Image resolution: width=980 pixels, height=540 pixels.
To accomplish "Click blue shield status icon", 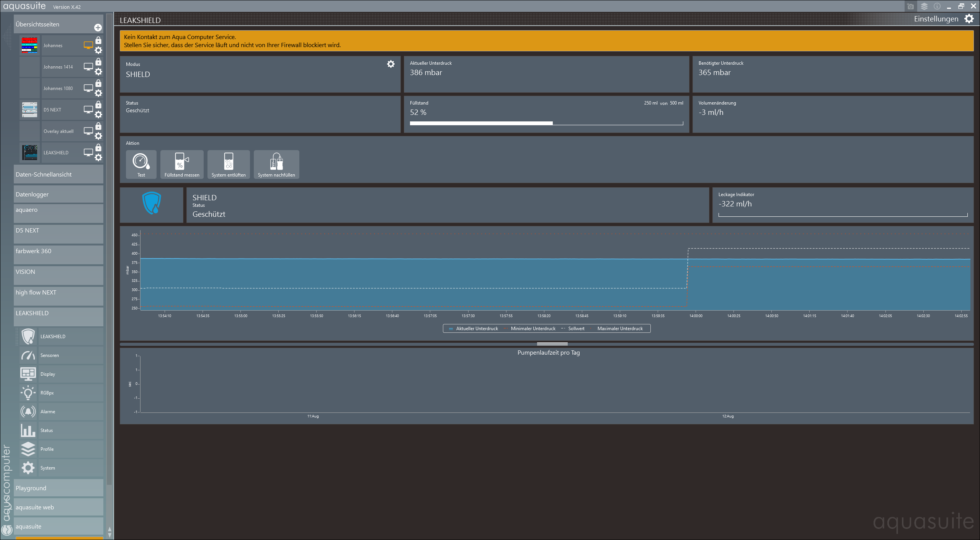I will [152, 203].
